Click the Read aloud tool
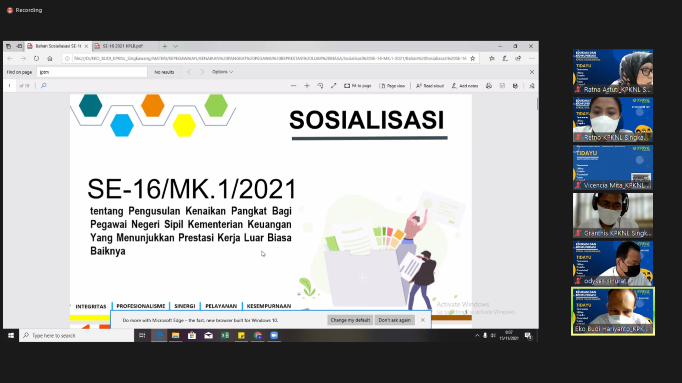682x383 pixels. (430, 86)
